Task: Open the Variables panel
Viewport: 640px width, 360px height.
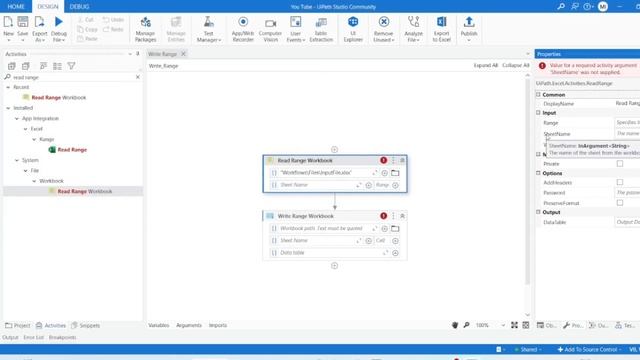Action: tap(159, 325)
